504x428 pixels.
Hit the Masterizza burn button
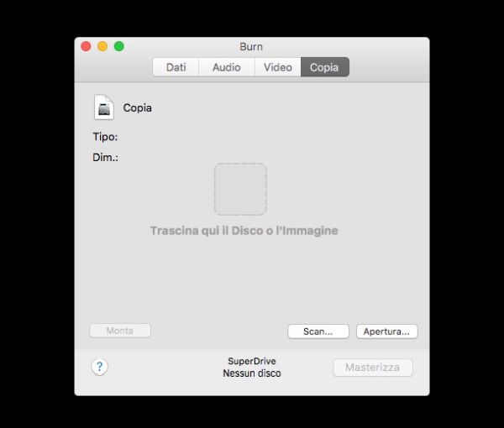[373, 368]
